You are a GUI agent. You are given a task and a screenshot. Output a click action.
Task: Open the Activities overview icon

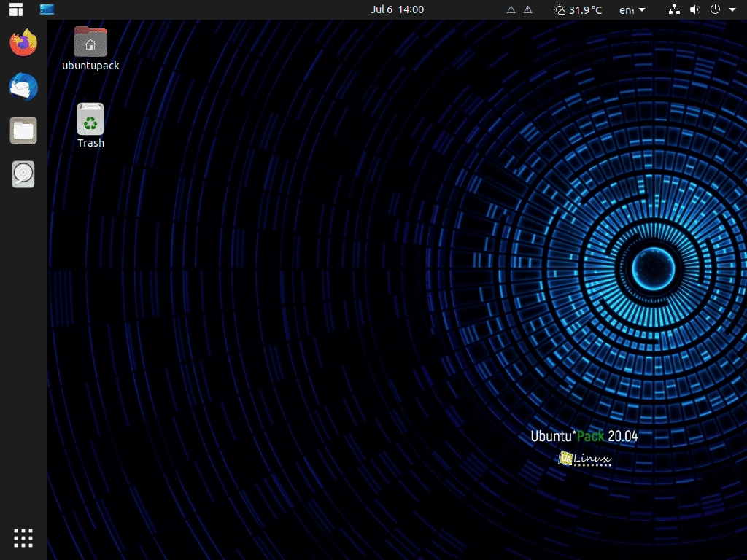[x=16, y=9]
